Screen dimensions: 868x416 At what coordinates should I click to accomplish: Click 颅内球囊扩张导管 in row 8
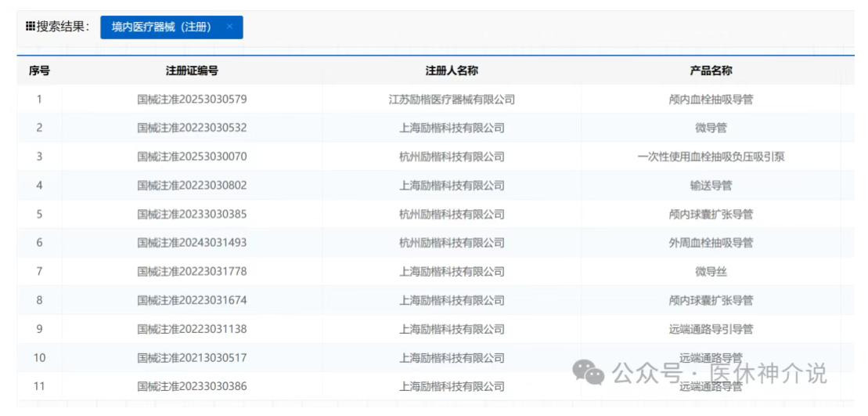[x=711, y=301]
